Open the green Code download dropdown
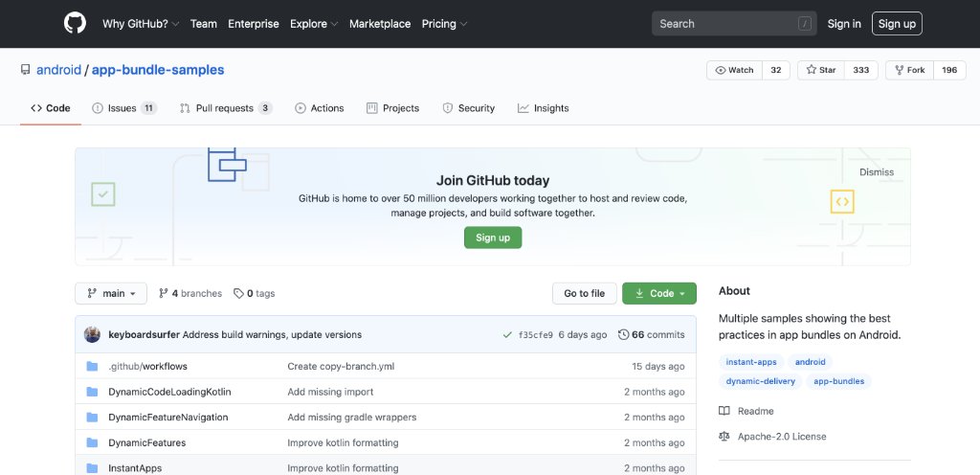 click(x=658, y=293)
